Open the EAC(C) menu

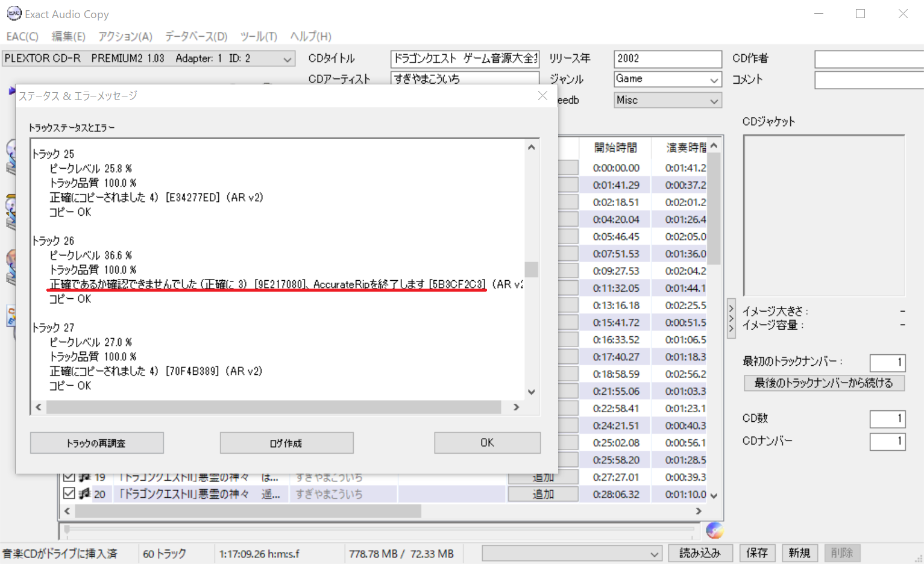click(22, 36)
